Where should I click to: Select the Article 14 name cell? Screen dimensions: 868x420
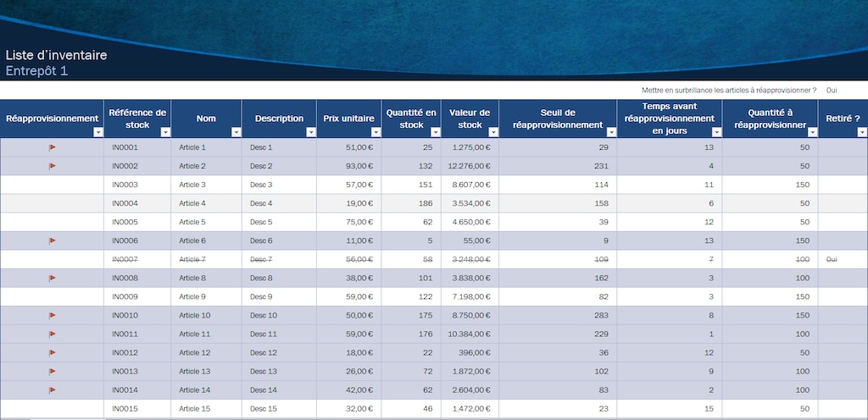click(x=207, y=390)
